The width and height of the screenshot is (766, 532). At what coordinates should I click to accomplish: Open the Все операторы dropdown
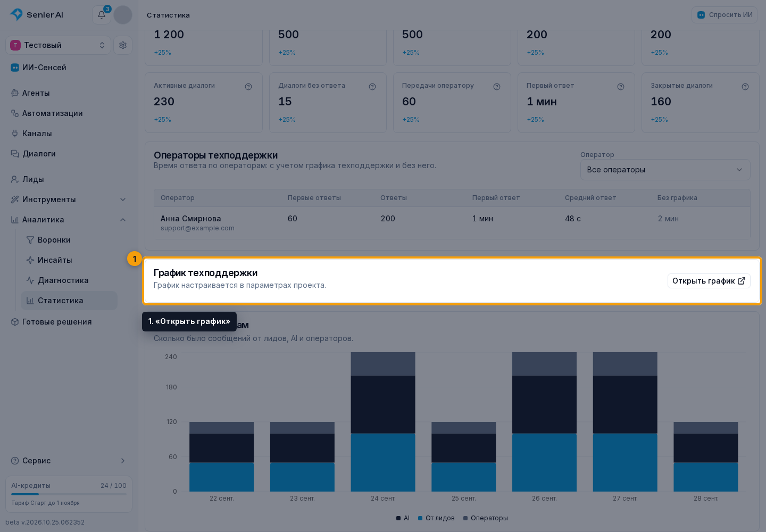pos(665,170)
